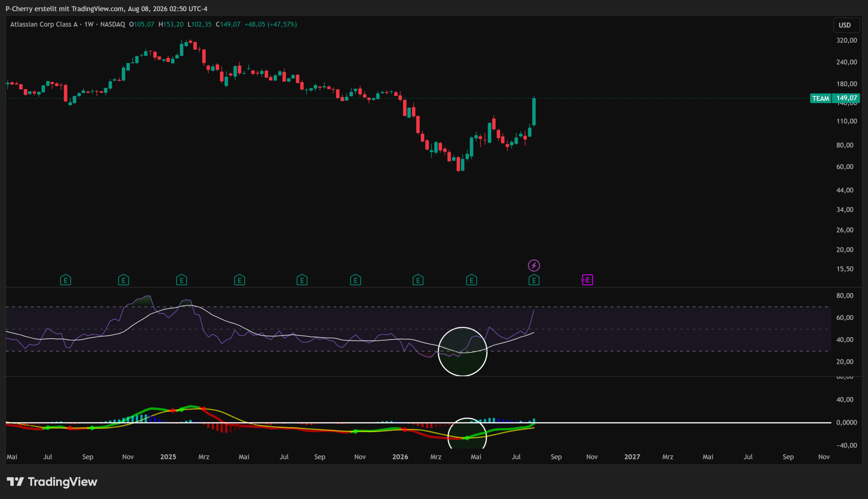This screenshot has height=499, width=868.
Task: Click the −40,00 label on the MACD scale
Action: click(846, 445)
